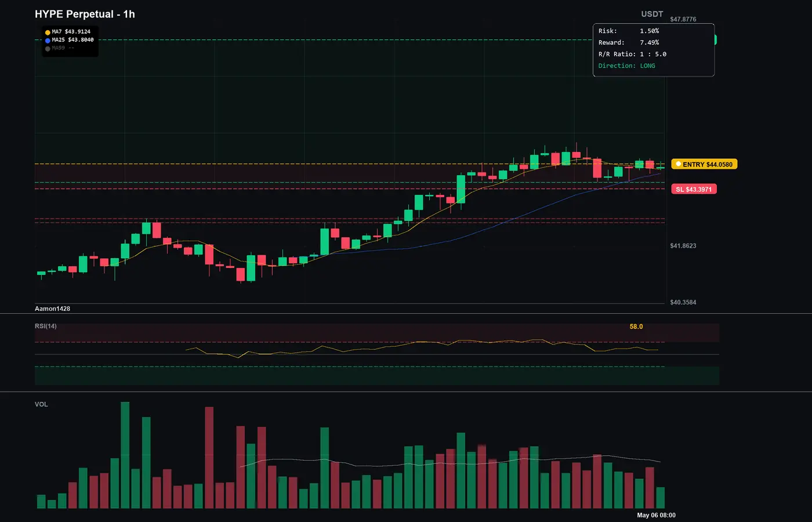Screen dimensions: 812x522
Task: Click the $41.8623 price axis label
Action: [x=683, y=246]
